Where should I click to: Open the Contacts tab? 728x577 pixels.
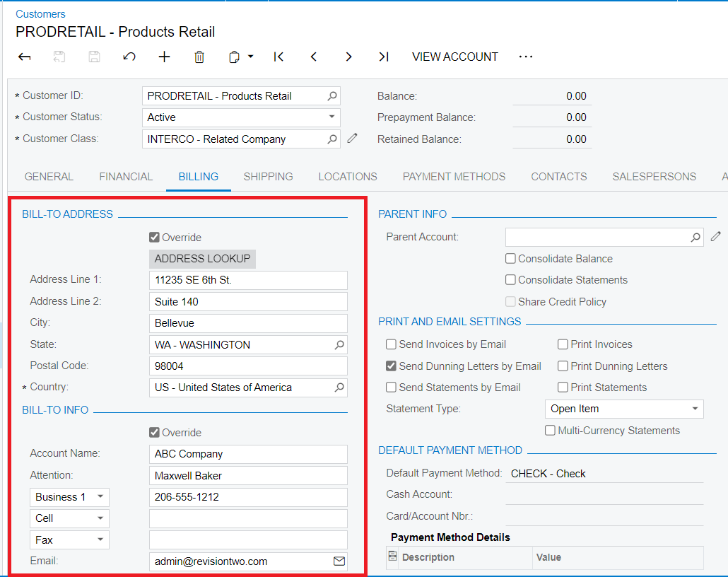pyautogui.click(x=559, y=177)
